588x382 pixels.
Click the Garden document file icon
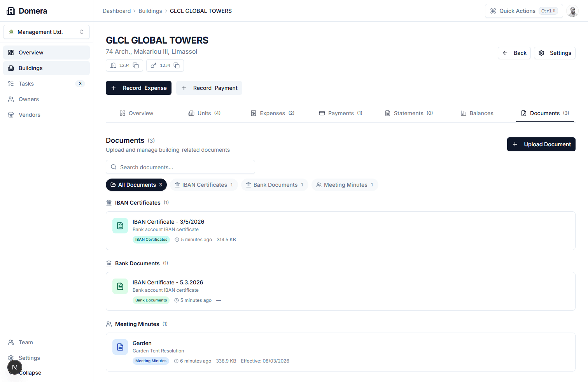pos(120,347)
